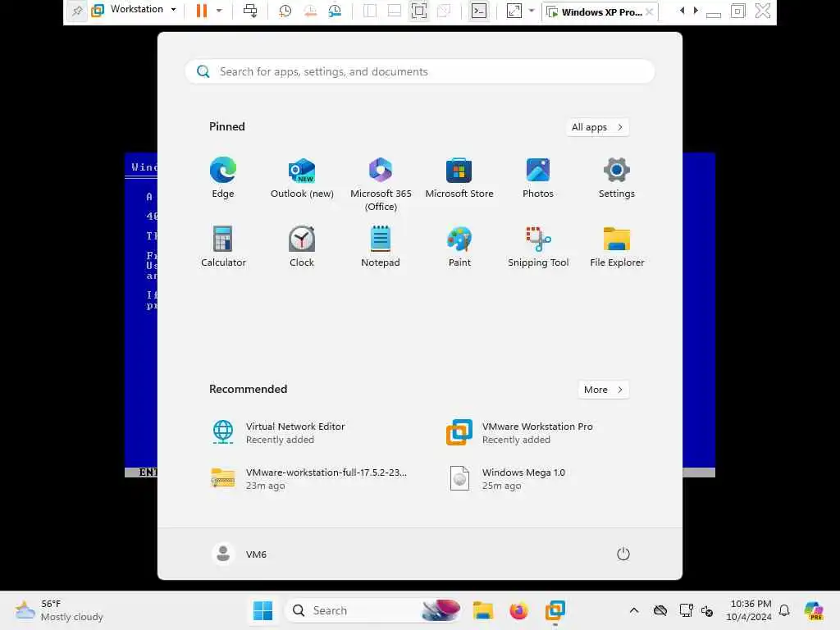Launch Notepad from pinned apps
840x630 pixels.
pos(381,246)
